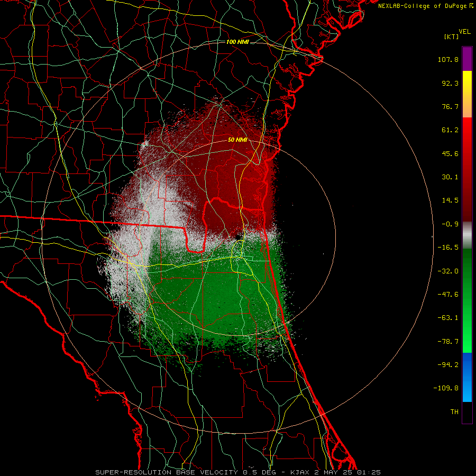
Task: Click the blue segment of color bar
Action: pos(467,377)
